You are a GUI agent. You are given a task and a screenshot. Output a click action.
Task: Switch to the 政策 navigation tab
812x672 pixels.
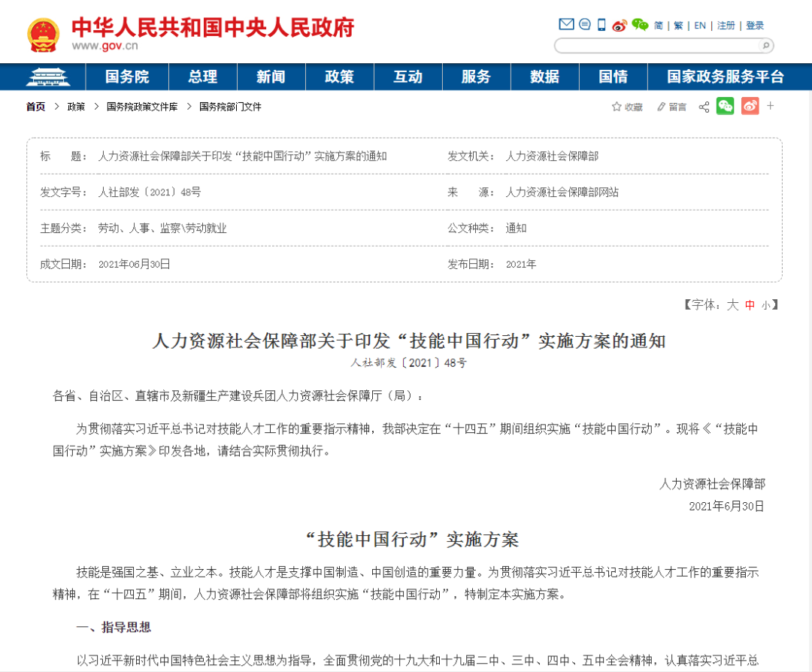click(x=339, y=76)
